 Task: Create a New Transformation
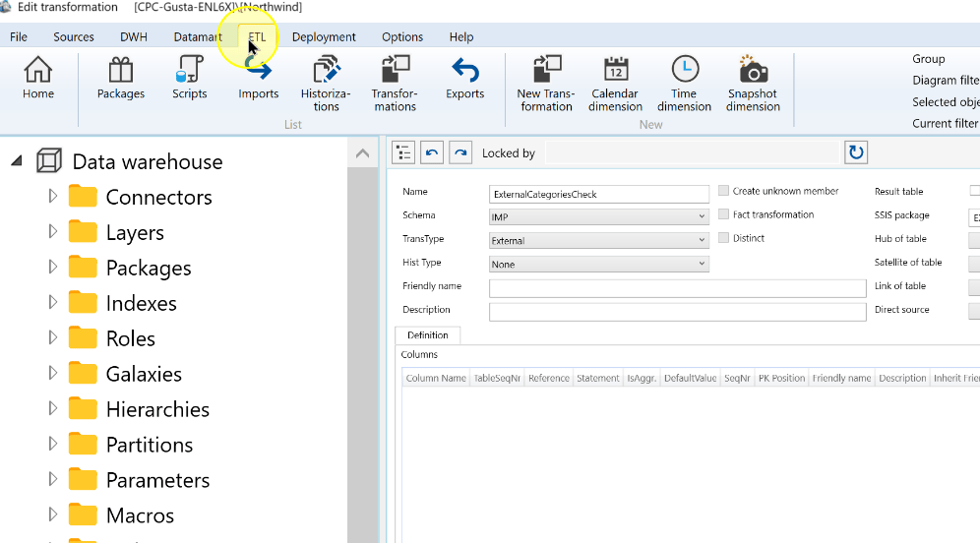coord(546,84)
